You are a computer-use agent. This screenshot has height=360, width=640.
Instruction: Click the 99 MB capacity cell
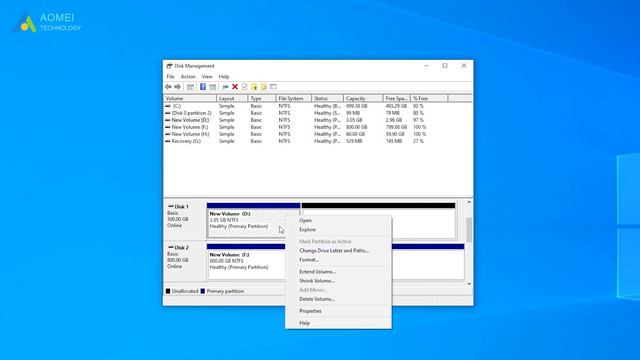[353, 113]
